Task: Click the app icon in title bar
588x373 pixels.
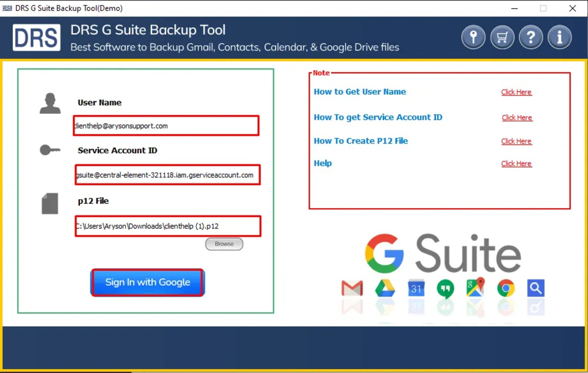Action: (x=7, y=8)
